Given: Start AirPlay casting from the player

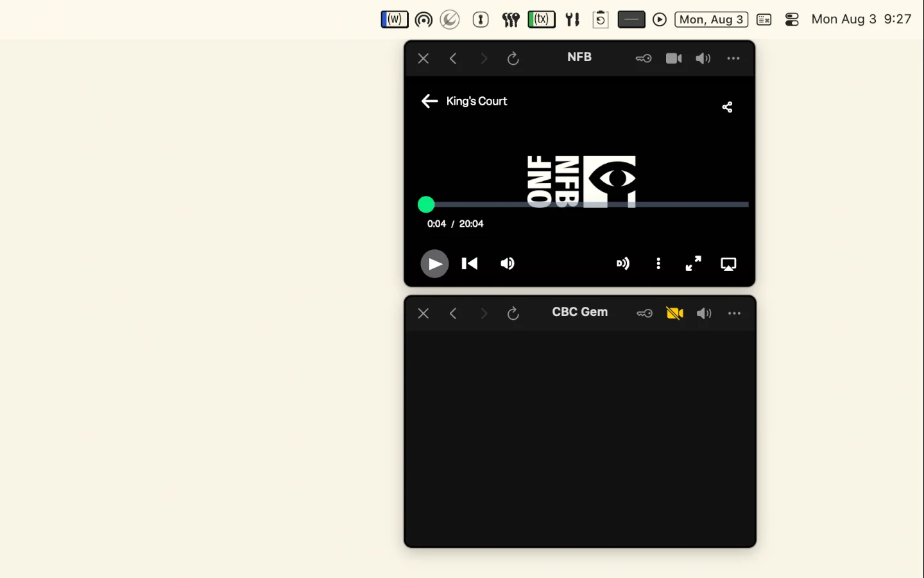Looking at the screenshot, I should point(728,264).
